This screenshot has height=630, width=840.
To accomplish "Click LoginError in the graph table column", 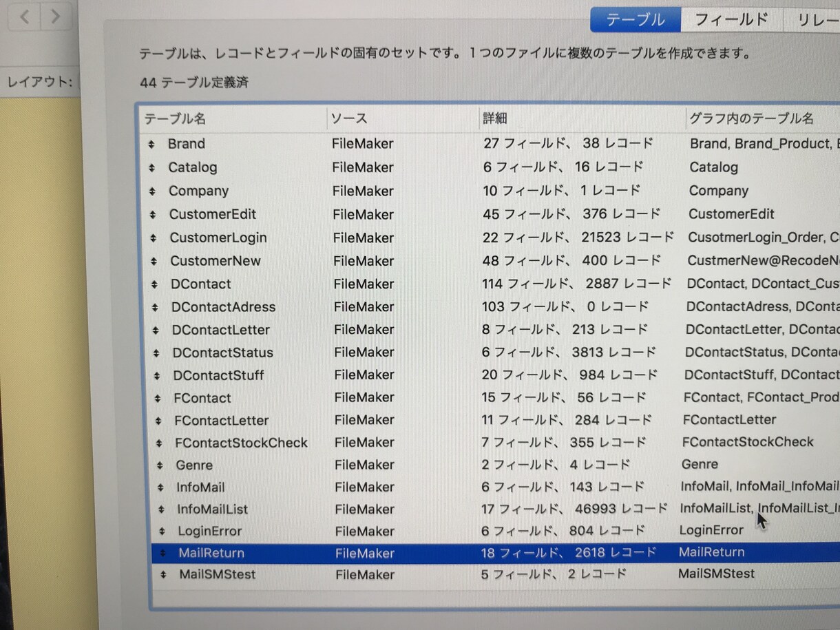I will [x=711, y=530].
